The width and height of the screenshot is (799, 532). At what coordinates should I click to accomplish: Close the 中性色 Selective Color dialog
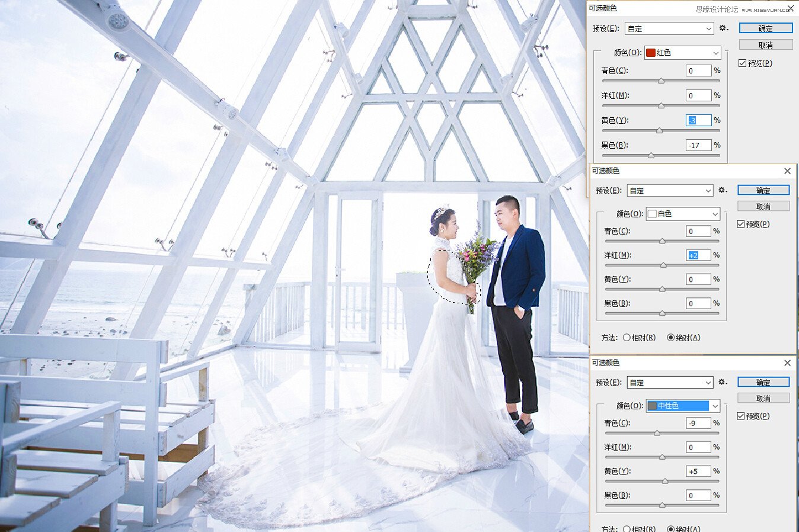pyautogui.click(x=787, y=363)
